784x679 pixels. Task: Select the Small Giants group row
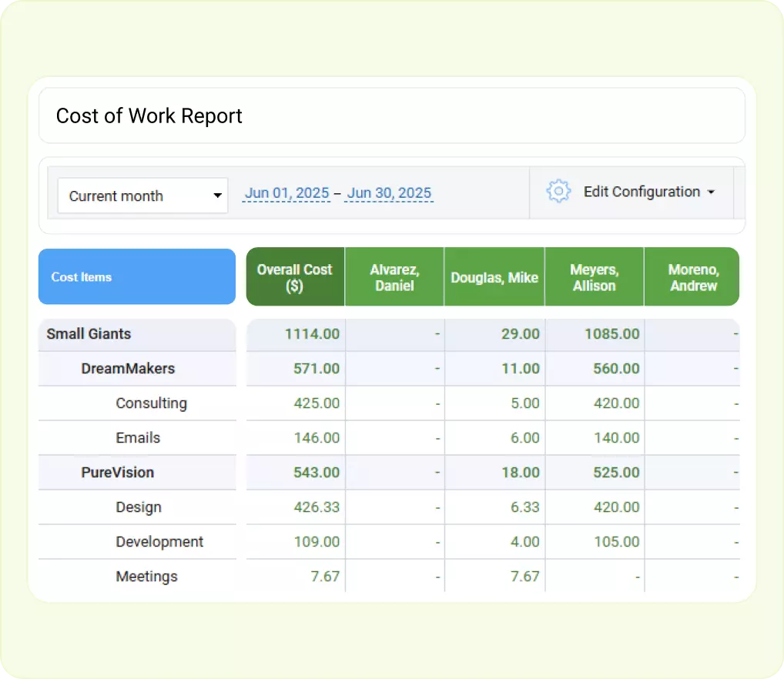click(x=88, y=334)
